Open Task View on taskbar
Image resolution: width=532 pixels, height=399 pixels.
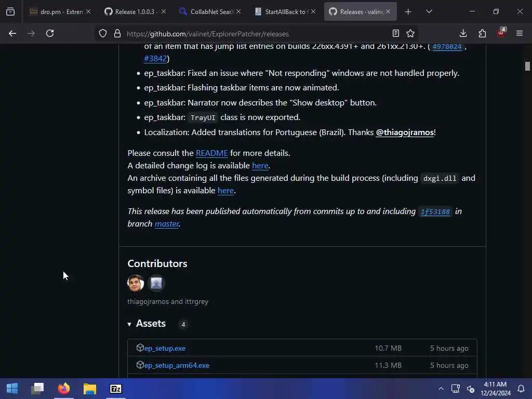(x=37, y=389)
